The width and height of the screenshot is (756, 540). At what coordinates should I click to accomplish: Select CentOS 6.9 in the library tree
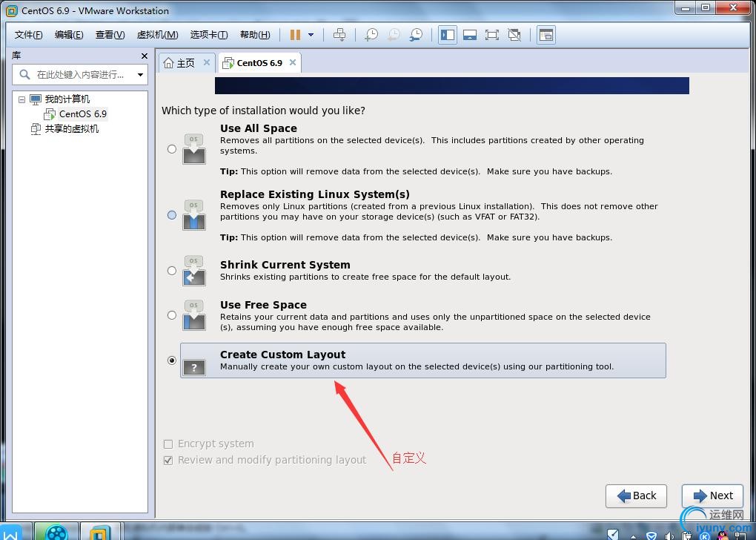[x=83, y=114]
